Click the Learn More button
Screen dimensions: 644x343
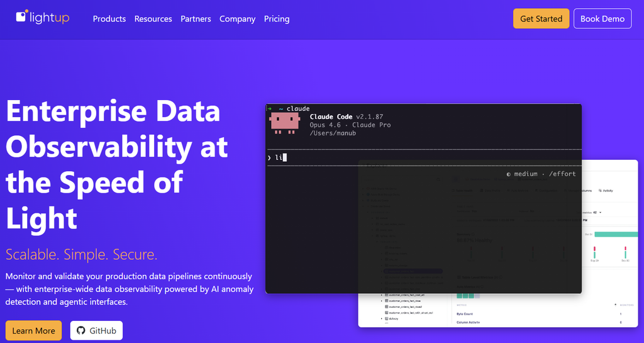[34, 330]
